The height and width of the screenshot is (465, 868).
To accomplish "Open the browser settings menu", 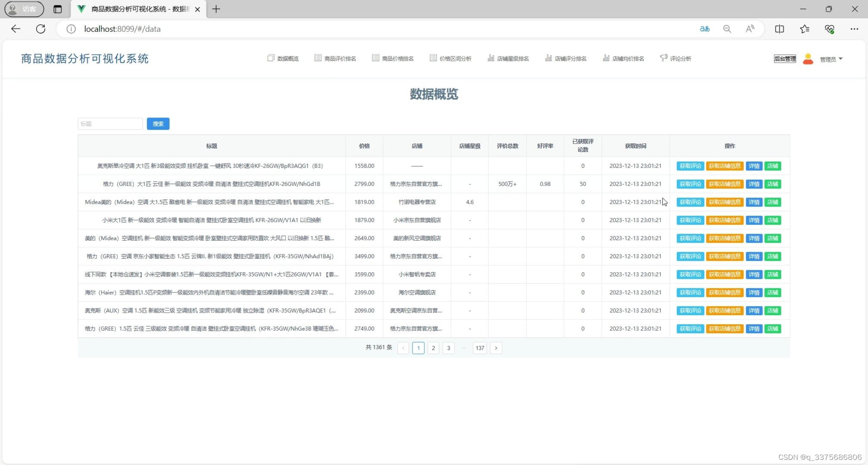I will pyautogui.click(x=855, y=29).
